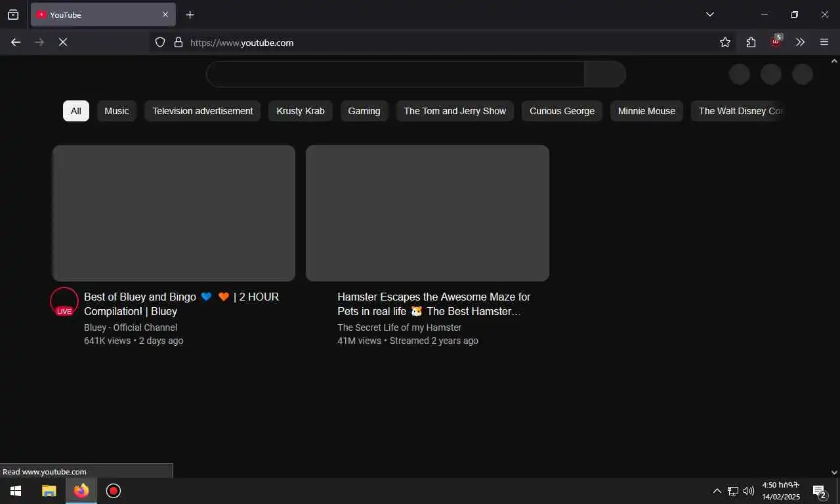This screenshot has width=840, height=504.
Task: Select the YouTube browser tab
Action: click(x=103, y=14)
